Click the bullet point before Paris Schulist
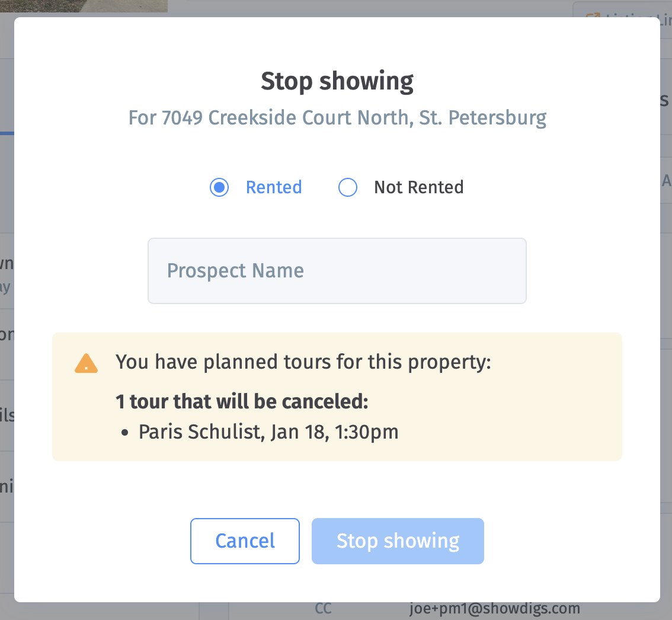 125,433
